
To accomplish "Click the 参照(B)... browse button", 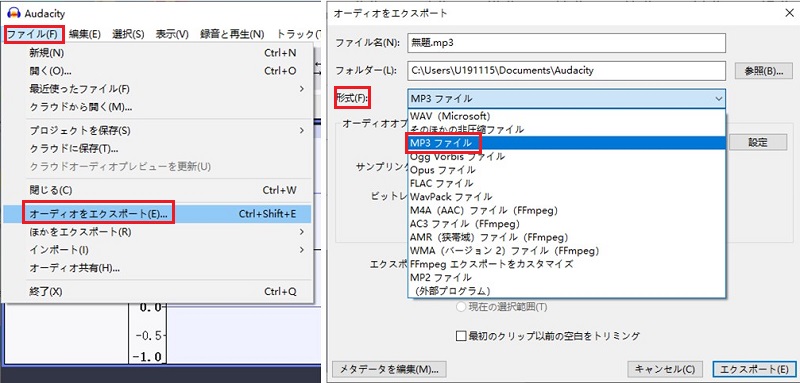I will pyautogui.click(x=763, y=71).
